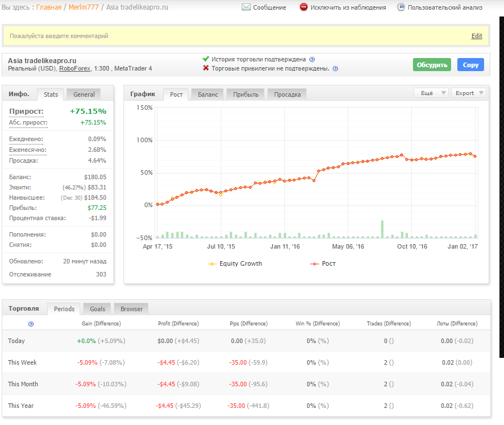Click the Просадка 4.64% value

(97, 160)
